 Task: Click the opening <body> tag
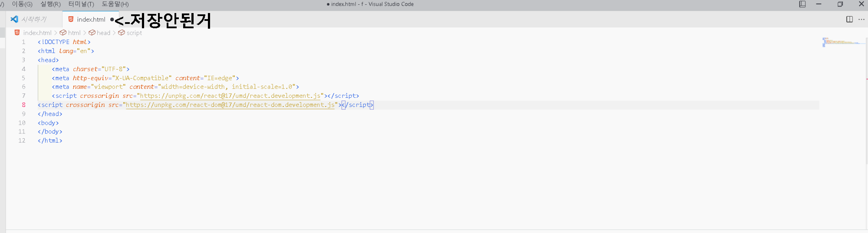click(x=48, y=123)
